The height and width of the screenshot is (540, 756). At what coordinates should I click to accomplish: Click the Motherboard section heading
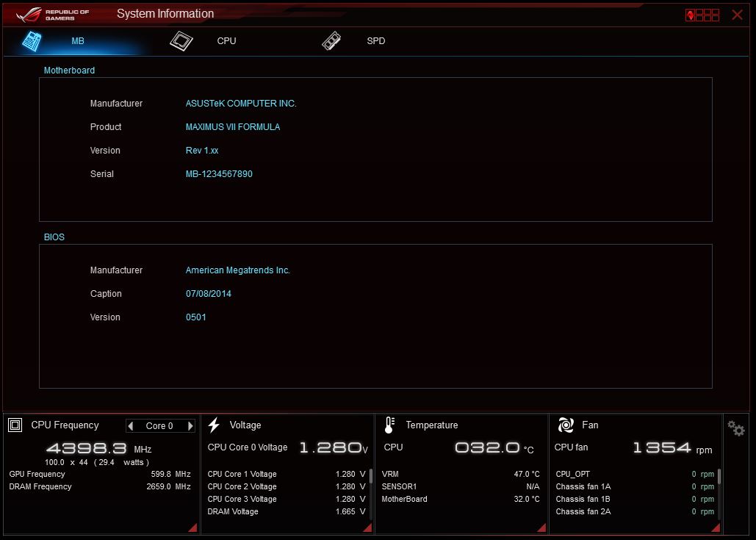click(69, 71)
